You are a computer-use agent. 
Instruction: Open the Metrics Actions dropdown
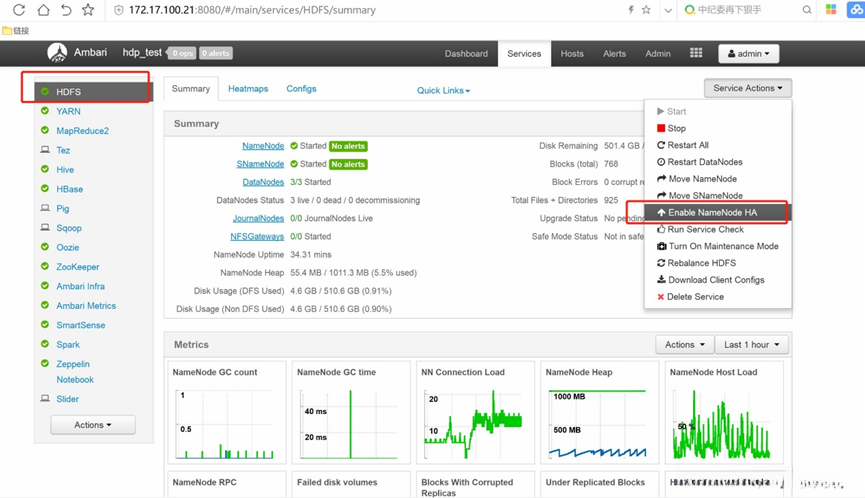pyautogui.click(x=685, y=345)
